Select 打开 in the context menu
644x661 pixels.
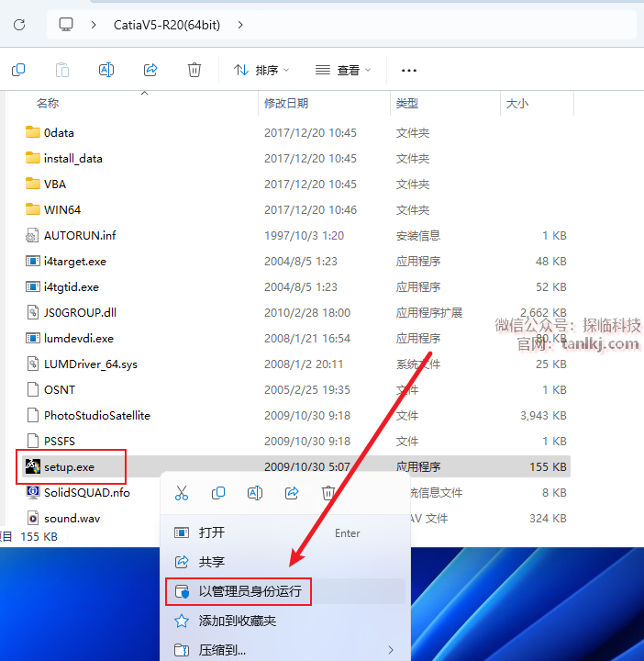tap(212, 532)
